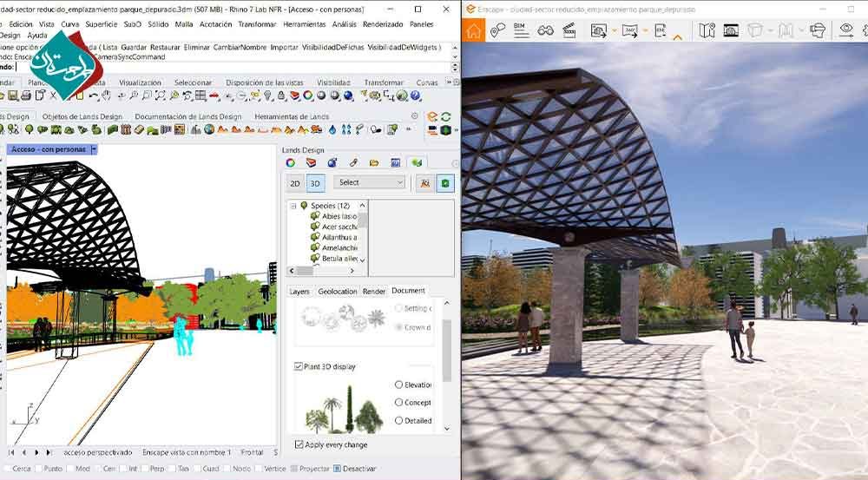Select the Pan hand tool in Rhino
Image resolution: width=868 pixels, height=480 pixels.
point(106,95)
